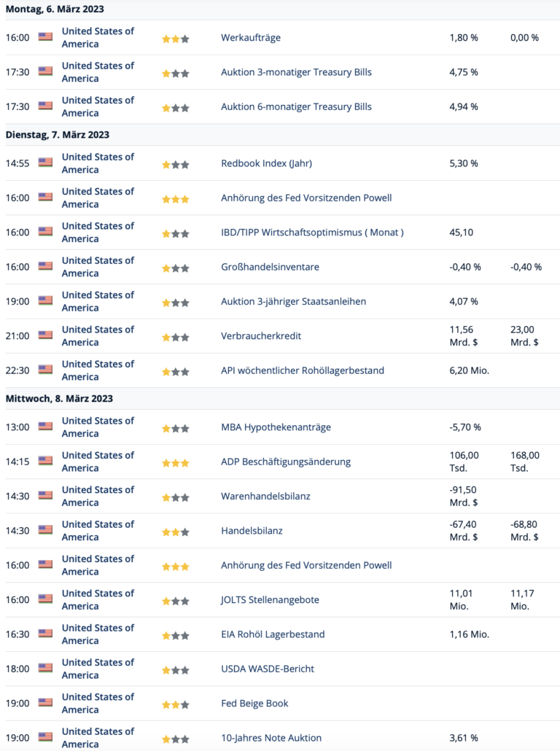560x751 pixels.
Task: Click United States of America on the Warenhandelsbilanz row
Action: [98, 497]
